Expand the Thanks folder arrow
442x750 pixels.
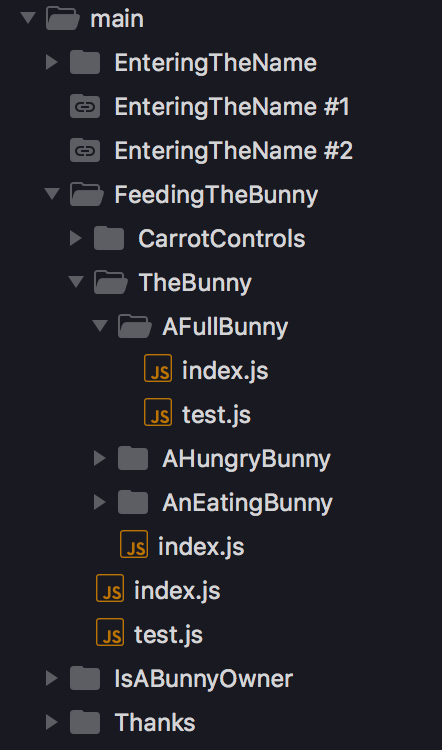pos(52,722)
